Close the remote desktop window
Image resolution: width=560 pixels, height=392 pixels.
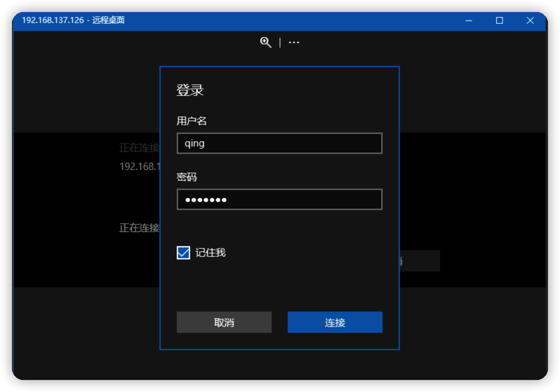(530, 21)
